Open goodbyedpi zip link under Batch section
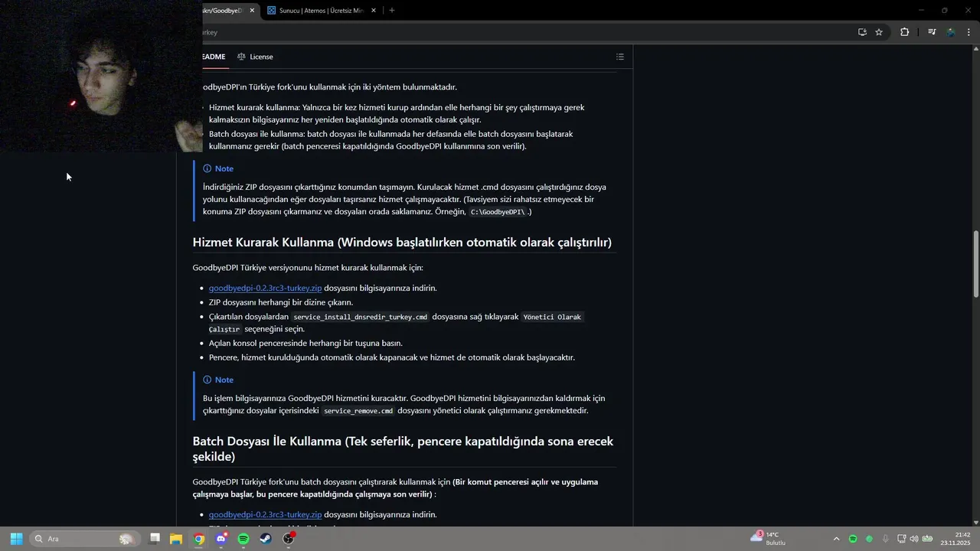 (265, 514)
